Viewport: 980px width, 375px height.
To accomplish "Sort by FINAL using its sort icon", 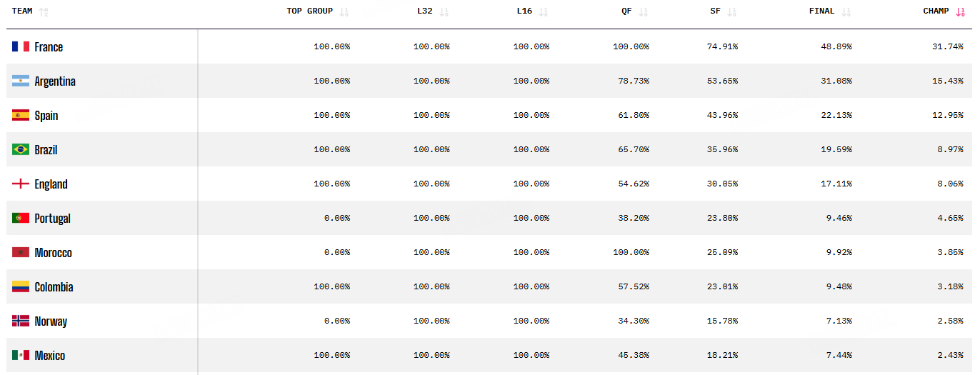I will (846, 12).
